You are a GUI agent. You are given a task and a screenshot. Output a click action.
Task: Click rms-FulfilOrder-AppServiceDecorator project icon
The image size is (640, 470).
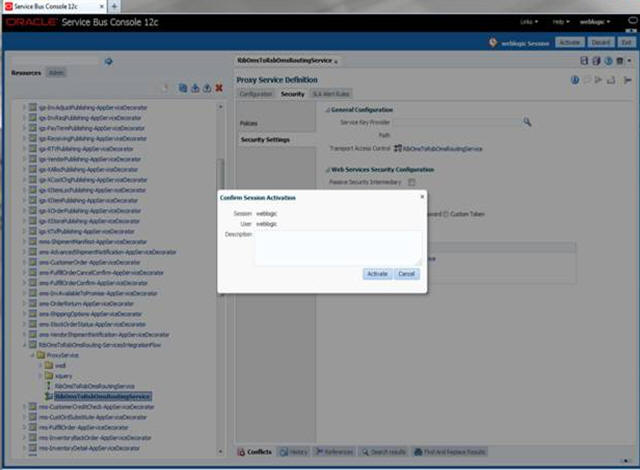coord(33,427)
